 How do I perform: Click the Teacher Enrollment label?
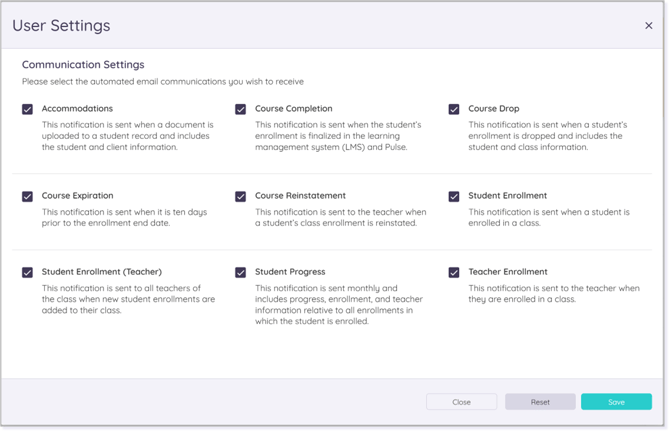[x=507, y=272]
